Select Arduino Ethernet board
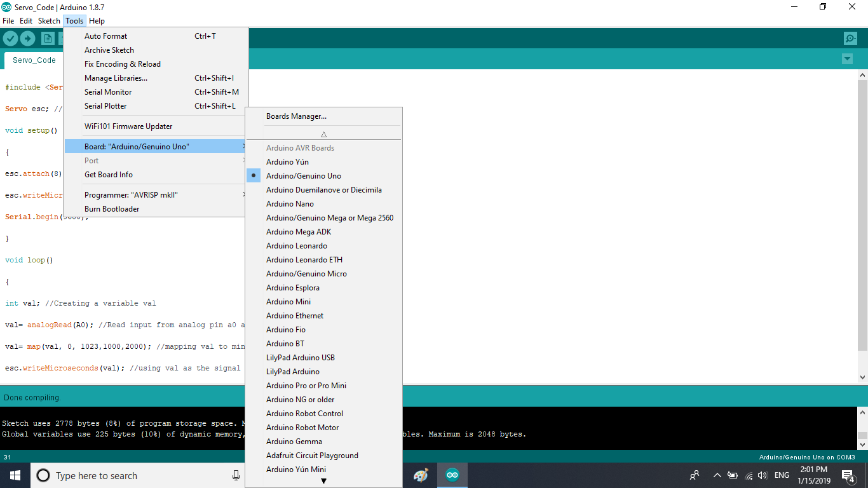The width and height of the screenshot is (868, 488). (x=323, y=316)
